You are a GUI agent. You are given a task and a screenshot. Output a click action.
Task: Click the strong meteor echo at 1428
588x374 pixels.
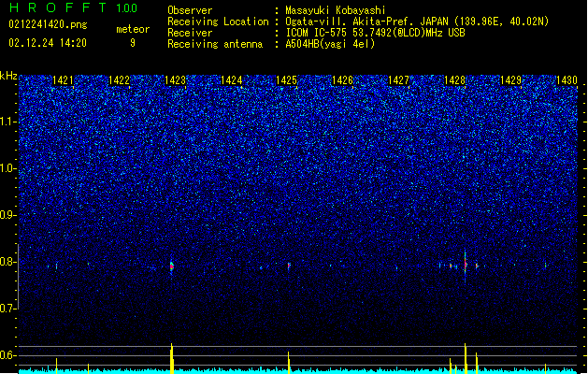(466, 265)
